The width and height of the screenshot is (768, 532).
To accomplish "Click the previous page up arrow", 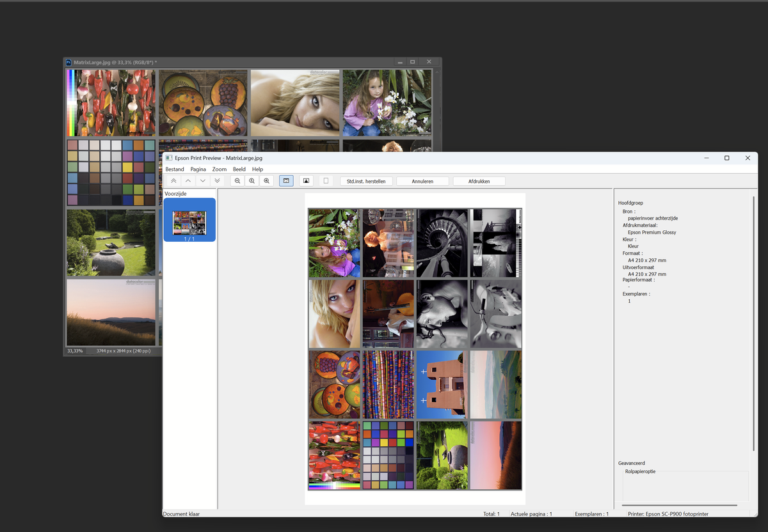I will click(x=188, y=181).
